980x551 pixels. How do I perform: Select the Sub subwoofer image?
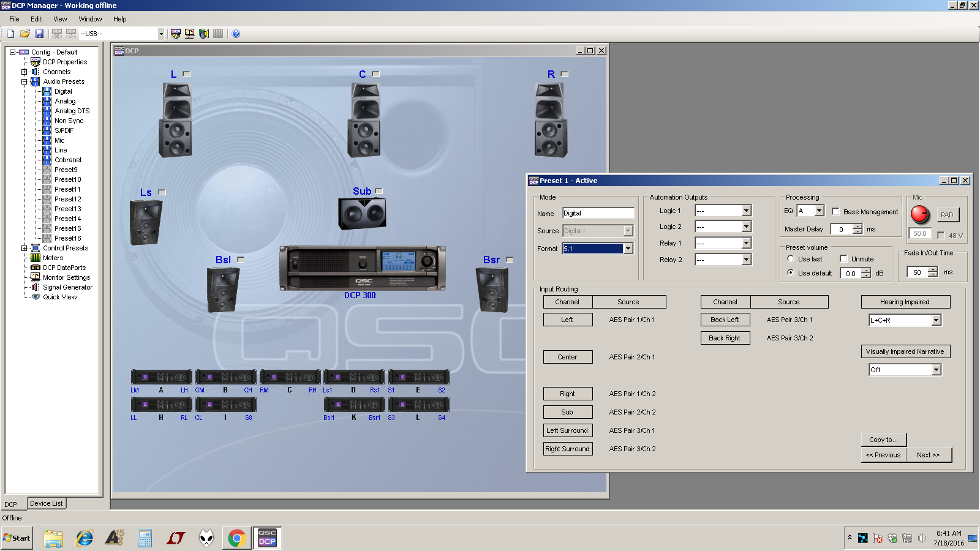tap(362, 214)
